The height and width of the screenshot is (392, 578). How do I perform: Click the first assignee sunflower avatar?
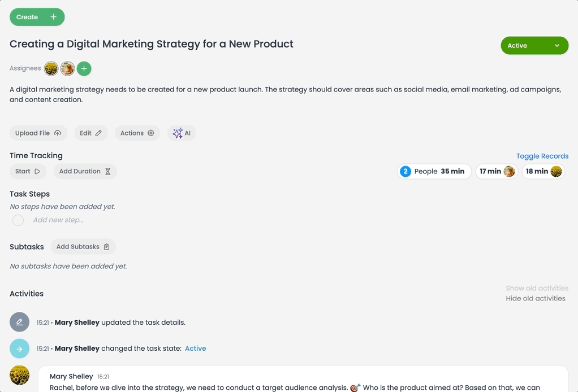pos(51,68)
